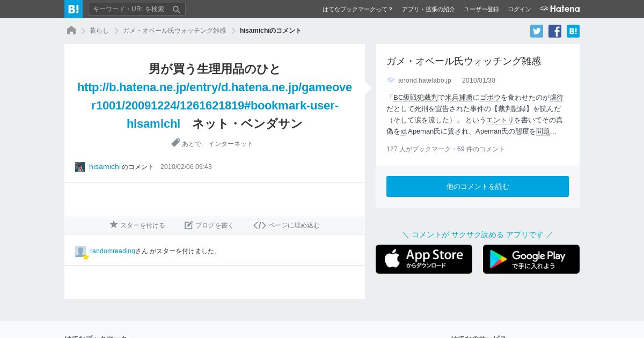Screen dimensions: 644x338
Task: Open article title ガメ・オベール氏ウォッチング雑感
Action: 464,61
